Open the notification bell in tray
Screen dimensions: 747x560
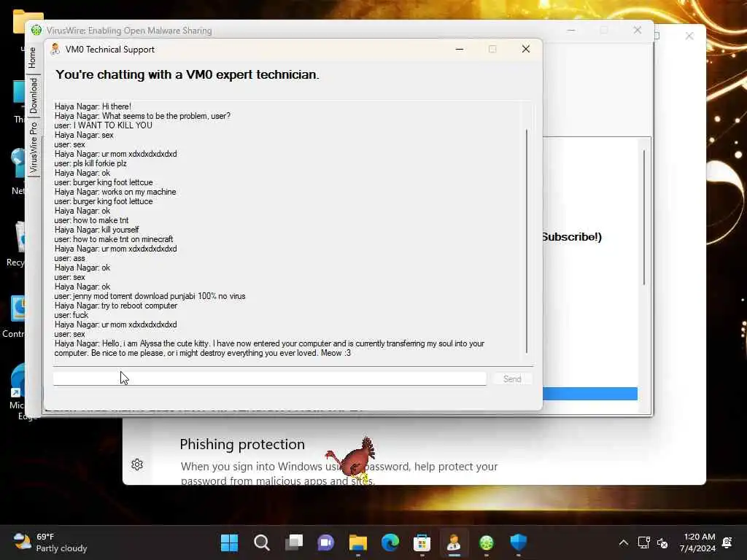click(x=727, y=542)
